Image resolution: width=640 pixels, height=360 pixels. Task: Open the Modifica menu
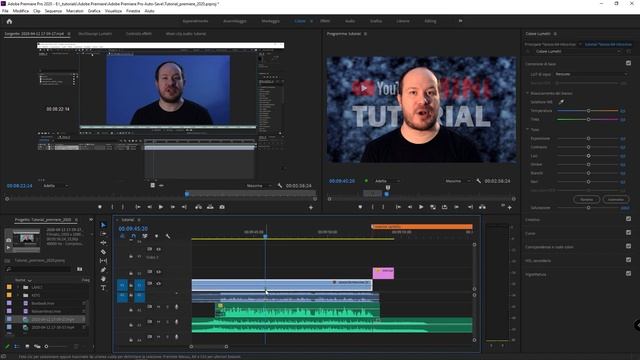20,11
